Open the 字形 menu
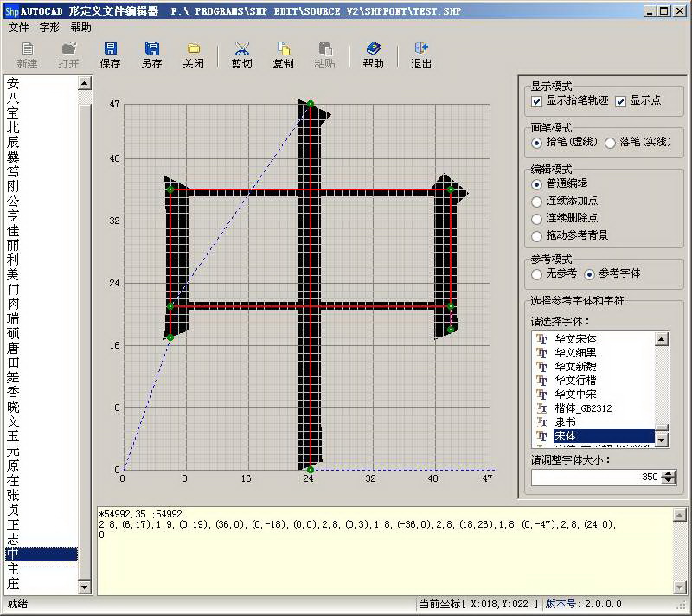This screenshot has width=692, height=616. 49,28
